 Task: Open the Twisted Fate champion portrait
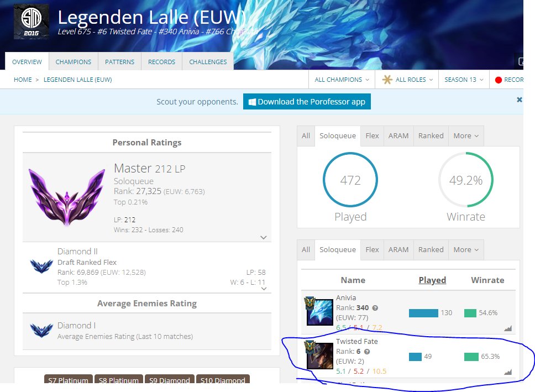tap(319, 356)
